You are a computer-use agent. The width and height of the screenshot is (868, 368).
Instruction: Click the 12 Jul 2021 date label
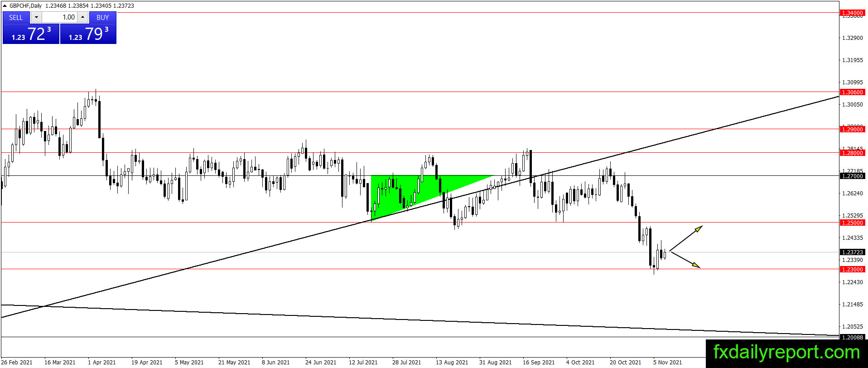[x=363, y=362]
